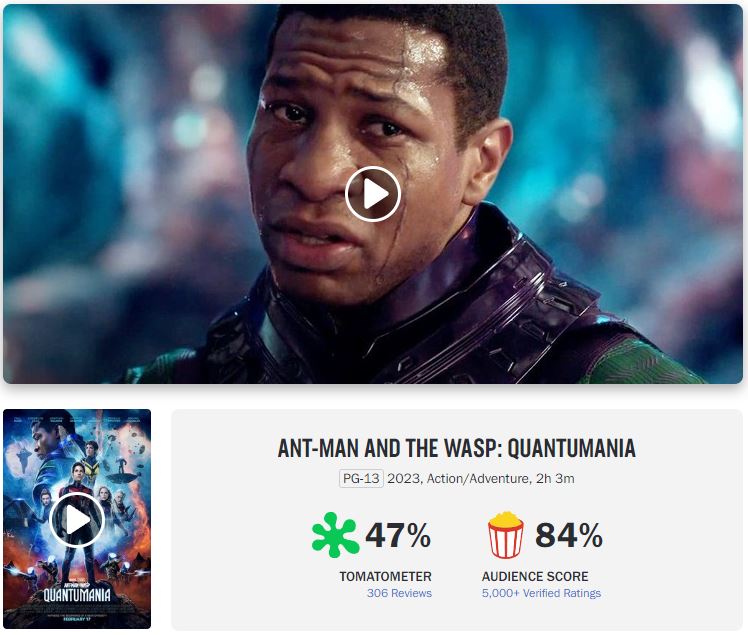Click the green splat Tomatometer icon

coord(335,535)
